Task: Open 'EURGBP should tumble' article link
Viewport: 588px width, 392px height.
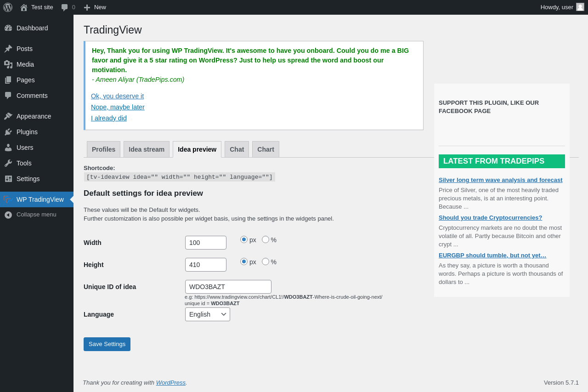Action: pyautogui.click(x=492, y=256)
